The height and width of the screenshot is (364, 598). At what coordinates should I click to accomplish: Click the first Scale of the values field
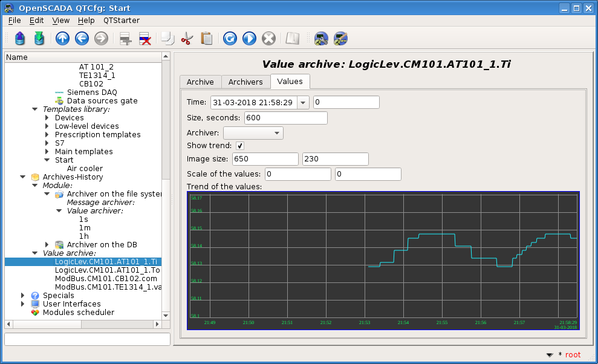pyautogui.click(x=298, y=174)
